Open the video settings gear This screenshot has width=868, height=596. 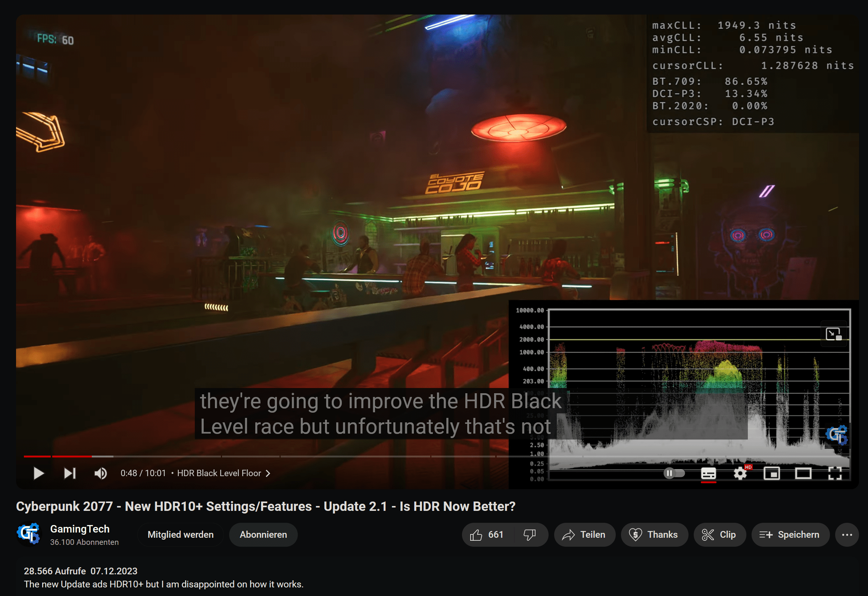(740, 473)
